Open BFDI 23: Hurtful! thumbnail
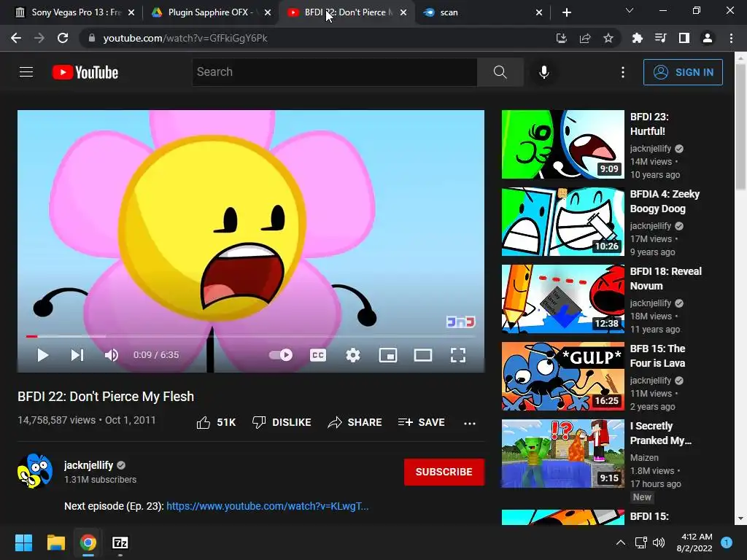 tap(562, 144)
